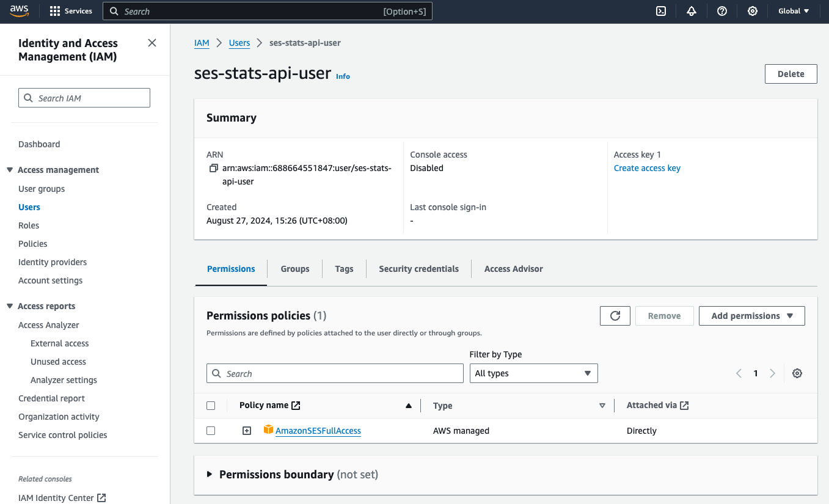Open Unused access in the sidebar
Viewport: 829px width, 504px height.
(58, 362)
